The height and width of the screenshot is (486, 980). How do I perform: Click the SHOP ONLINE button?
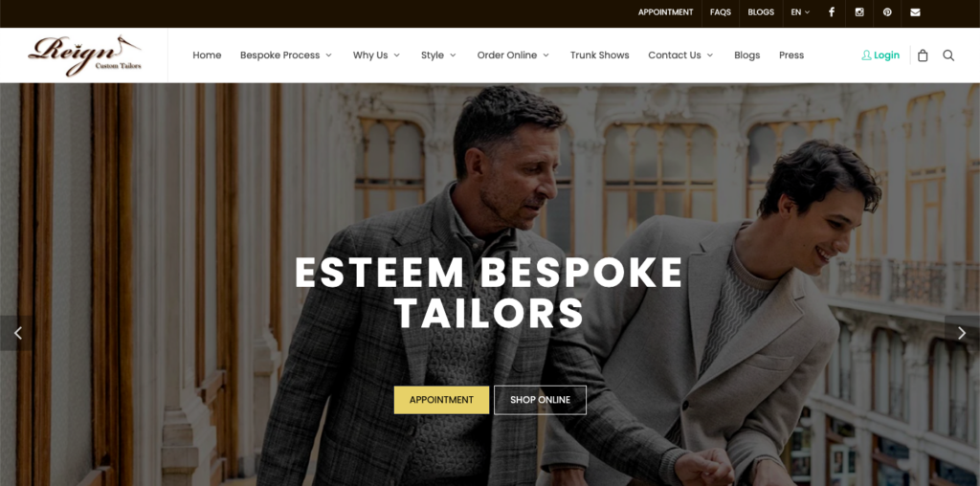pos(540,400)
